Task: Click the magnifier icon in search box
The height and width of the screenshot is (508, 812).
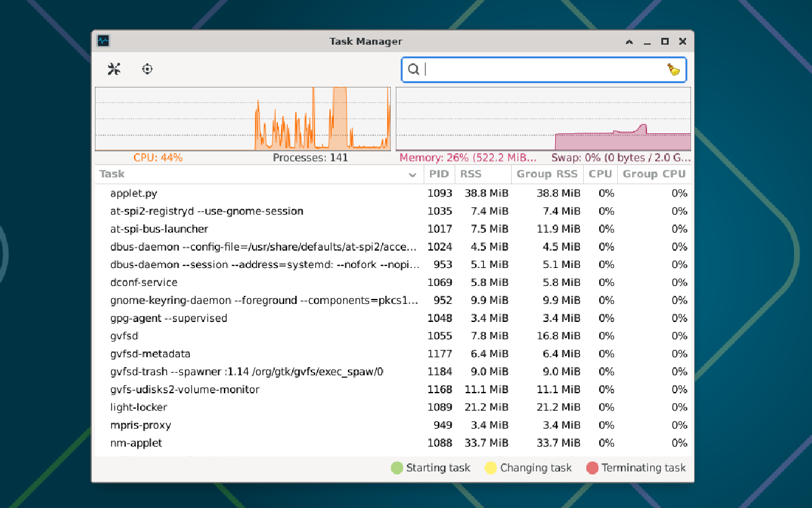Action: 414,69
